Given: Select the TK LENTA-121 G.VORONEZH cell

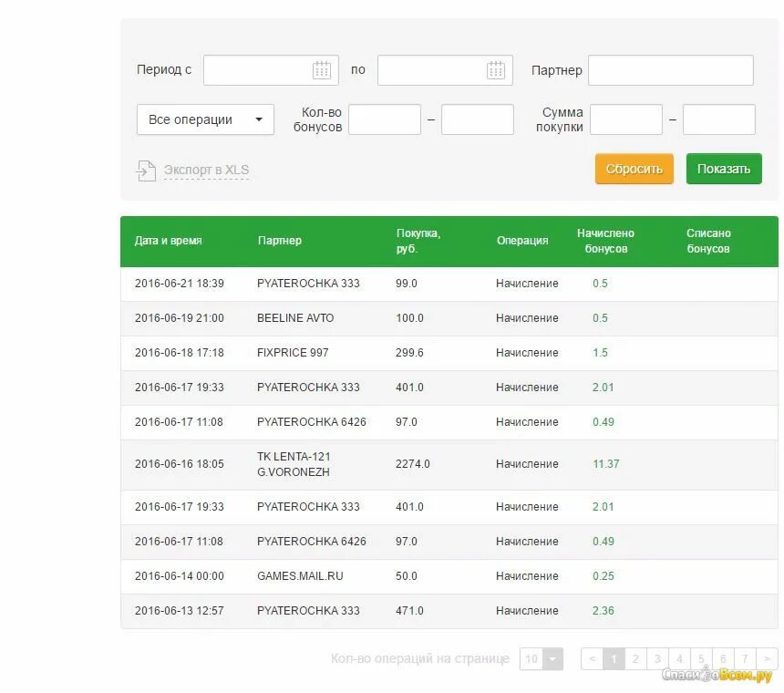Looking at the screenshot, I should coord(294,464).
